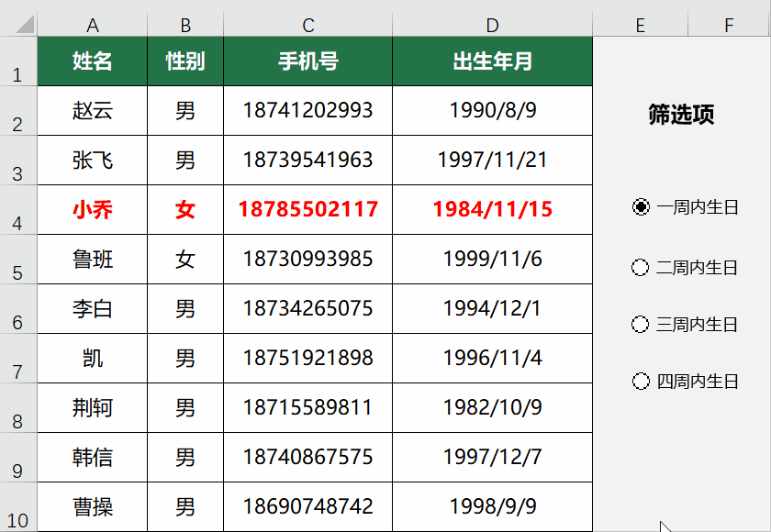Click 赵云's gender cell 男

(x=185, y=111)
